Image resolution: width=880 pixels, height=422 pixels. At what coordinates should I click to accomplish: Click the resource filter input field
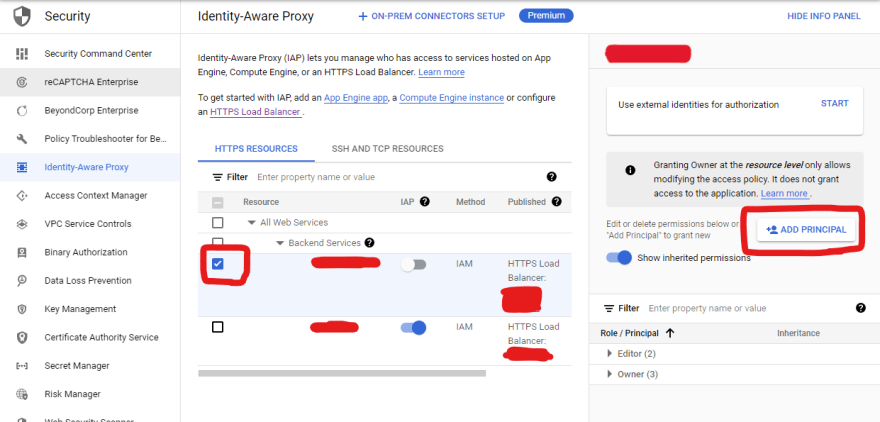tap(397, 177)
